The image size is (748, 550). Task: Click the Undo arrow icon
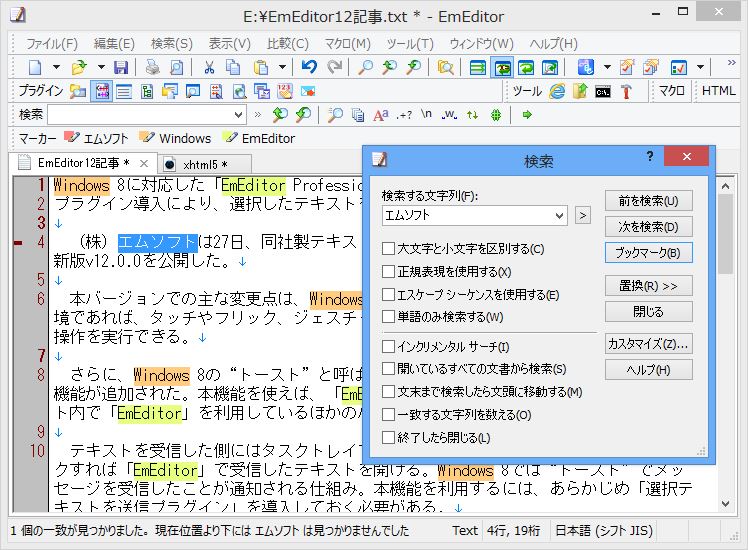click(x=309, y=67)
